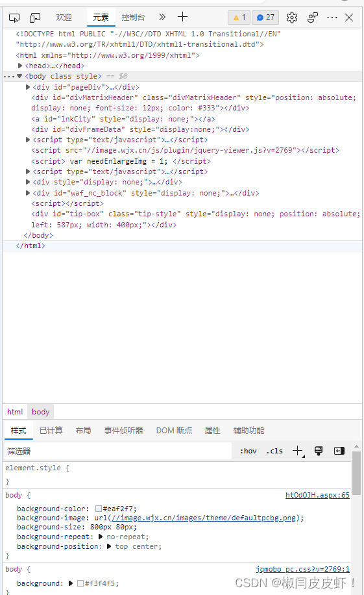This screenshot has height=595, width=364.
Task: Toggle computed styles sidebar icon
Action: point(339,451)
